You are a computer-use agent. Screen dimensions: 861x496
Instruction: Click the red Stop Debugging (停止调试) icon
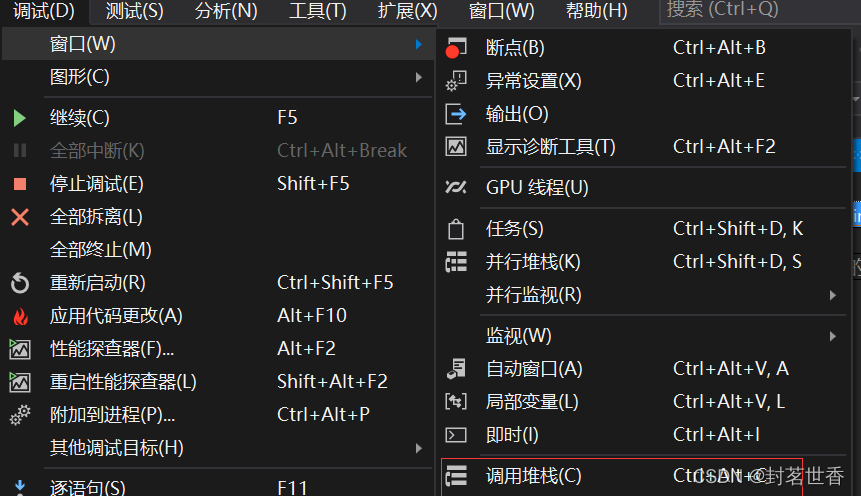pos(20,184)
